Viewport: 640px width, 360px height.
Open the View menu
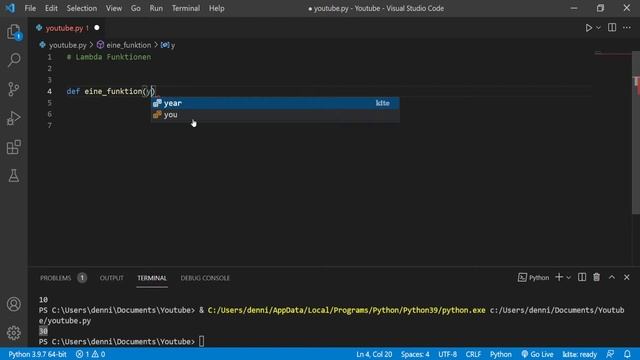(113, 8)
